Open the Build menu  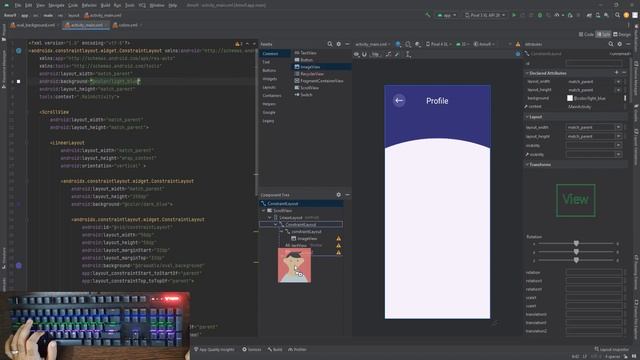pos(105,5)
